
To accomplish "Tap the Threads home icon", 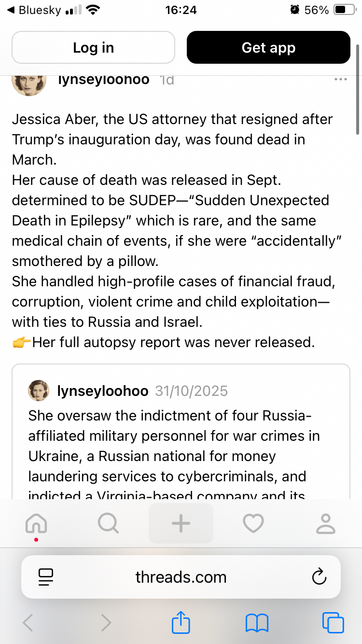I will coord(36,524).
